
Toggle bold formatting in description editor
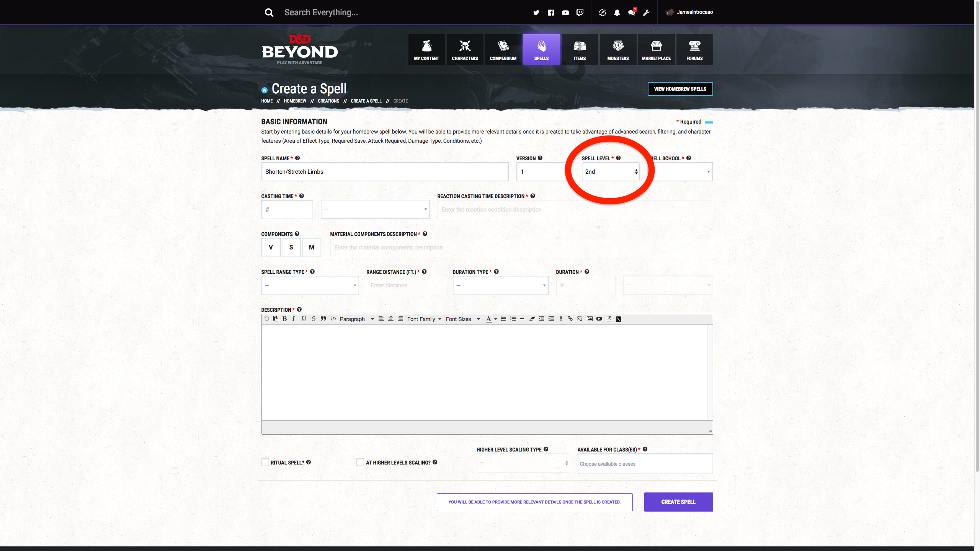click(x=284, y=319)
